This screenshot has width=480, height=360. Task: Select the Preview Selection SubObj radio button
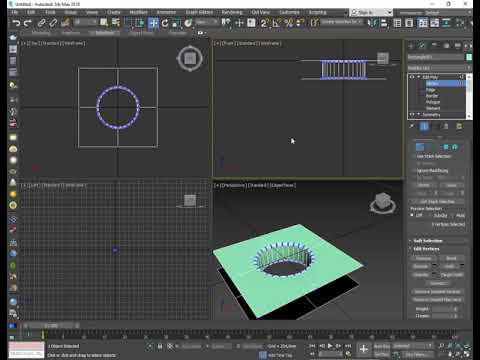point(431,216)
